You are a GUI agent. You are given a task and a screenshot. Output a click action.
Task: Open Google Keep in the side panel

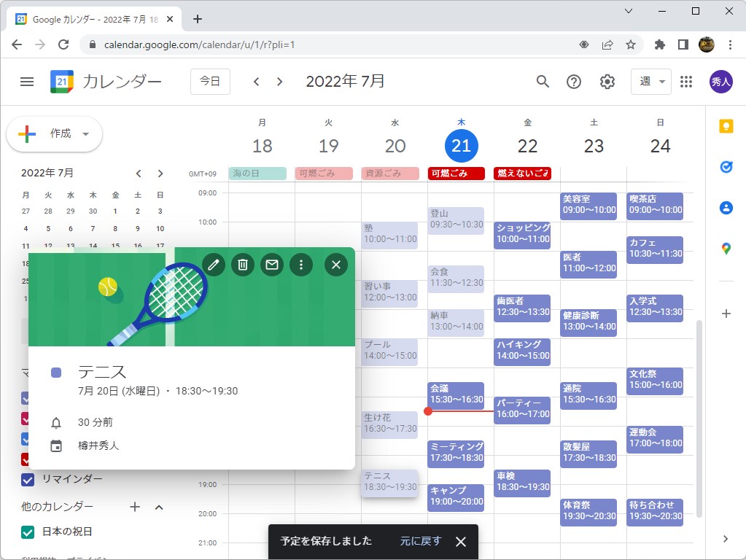point(726,125)
